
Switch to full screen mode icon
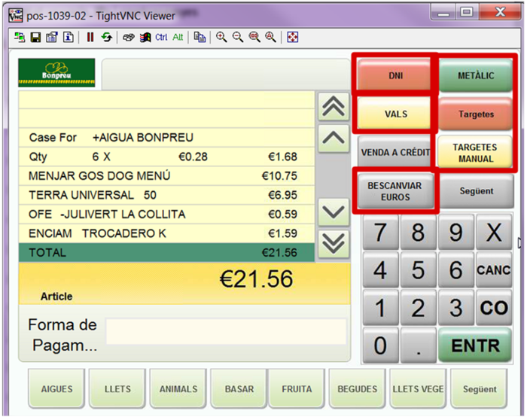[293, 37]
